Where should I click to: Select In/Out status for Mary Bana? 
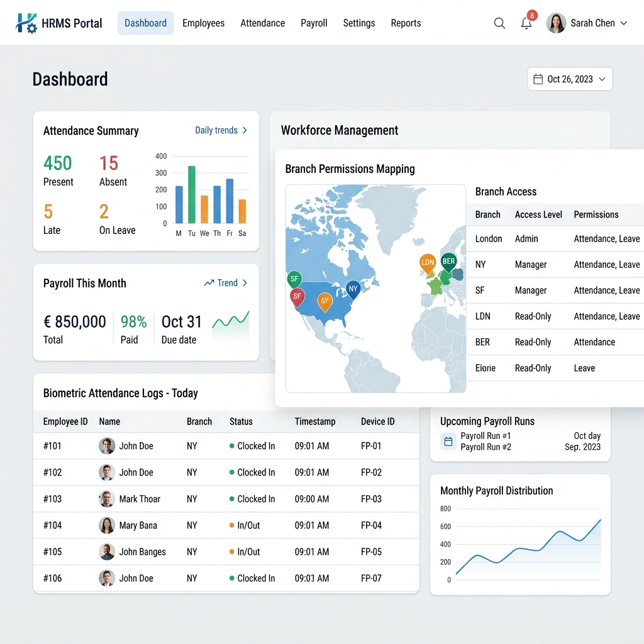click(x=245, y=525)
